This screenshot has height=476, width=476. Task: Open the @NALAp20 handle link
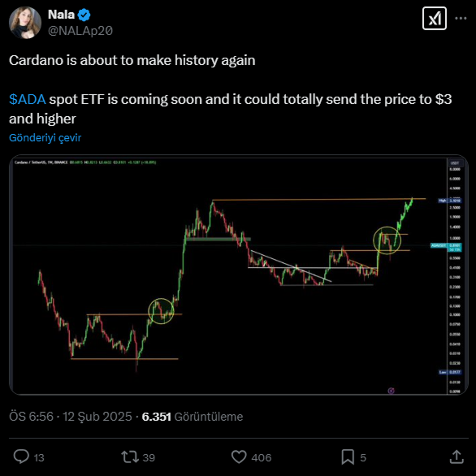(80, 31)
